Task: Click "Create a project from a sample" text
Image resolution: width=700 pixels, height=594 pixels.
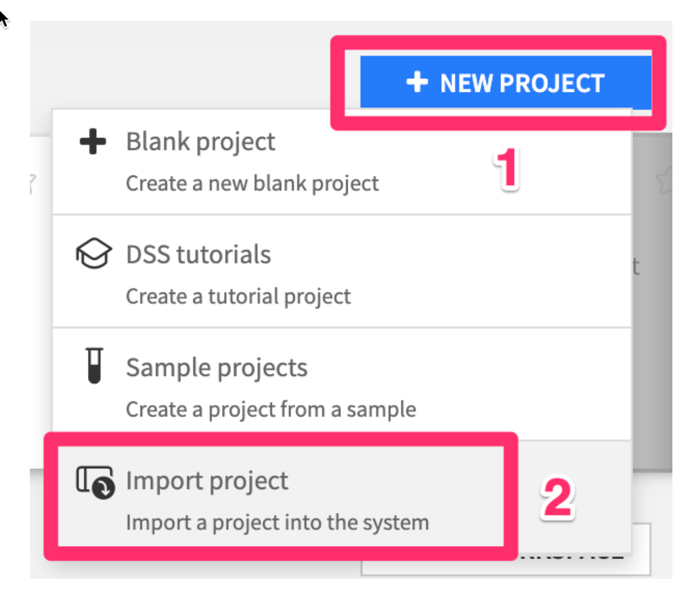Action: pos(271,410)
